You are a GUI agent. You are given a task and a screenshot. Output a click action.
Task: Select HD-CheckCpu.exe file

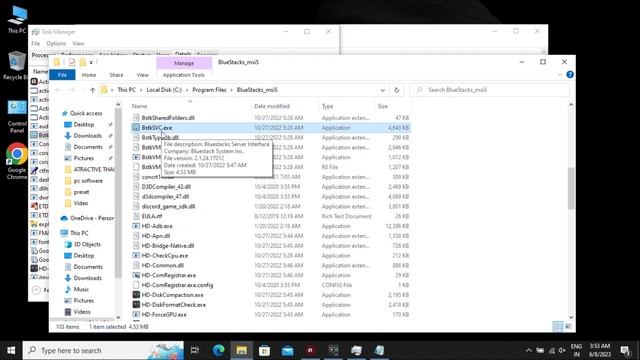(x=270, y=256)
